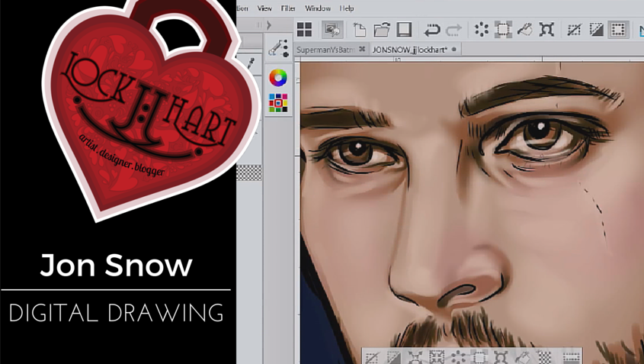Toggle the highlighted open-in-browser toolbar button
This screenshot has width=644, height=364.
[332, 30]
